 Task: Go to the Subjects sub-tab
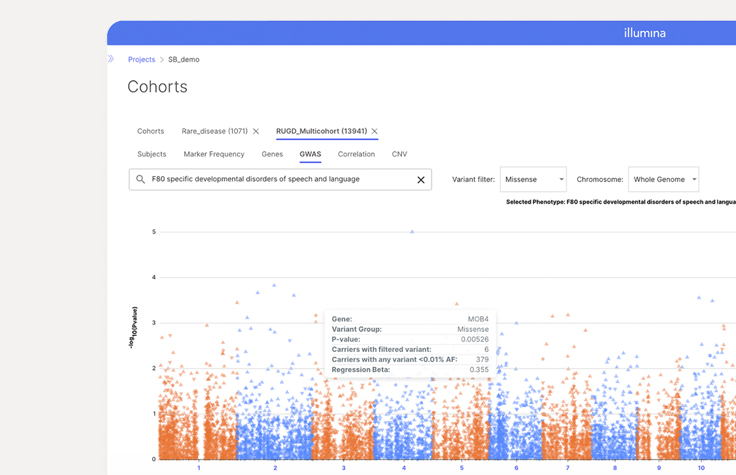pos(152,154)
